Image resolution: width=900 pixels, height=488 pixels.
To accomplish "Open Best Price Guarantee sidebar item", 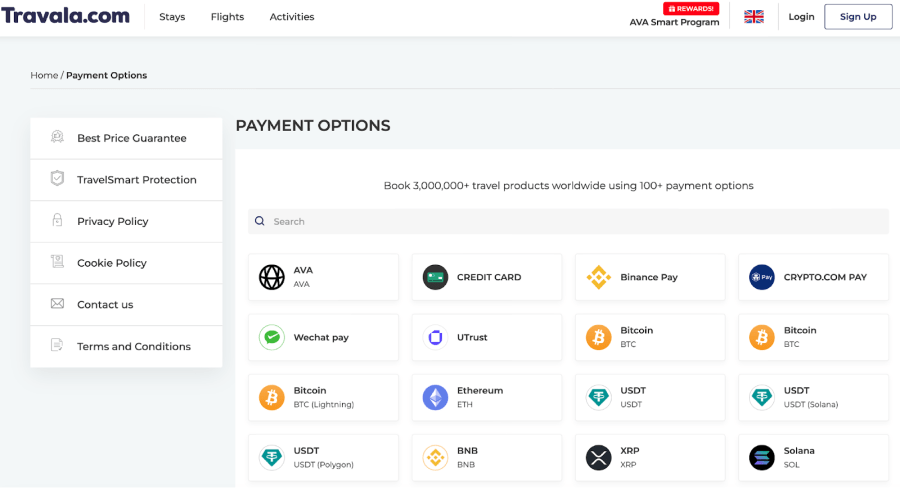I will coord(131,138).
